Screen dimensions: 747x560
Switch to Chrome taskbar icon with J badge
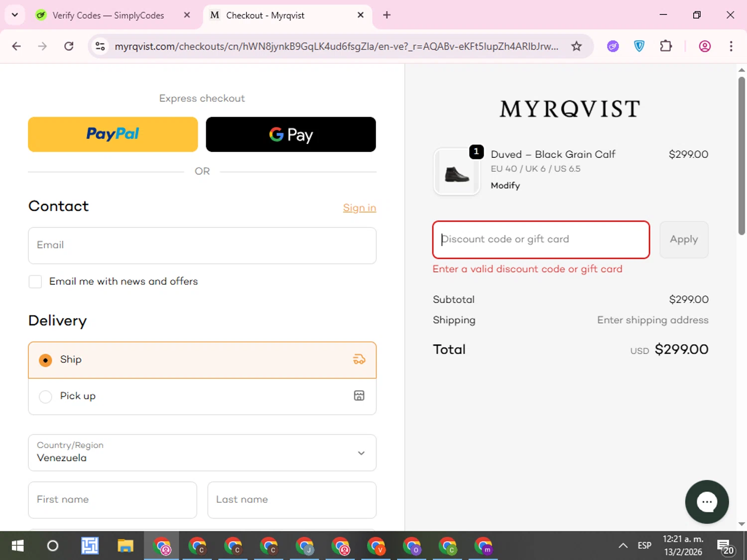pos(305,546)
